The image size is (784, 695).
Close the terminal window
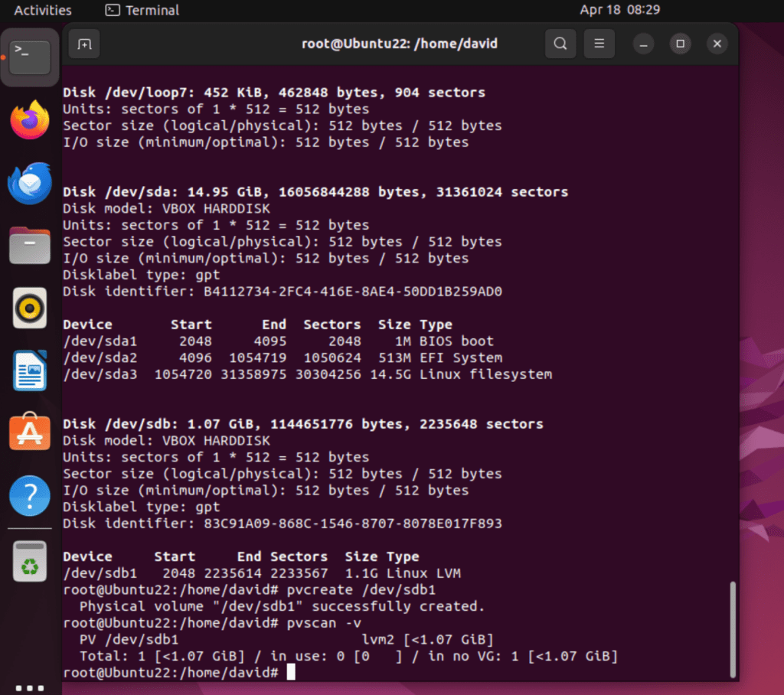pos(717,44)
